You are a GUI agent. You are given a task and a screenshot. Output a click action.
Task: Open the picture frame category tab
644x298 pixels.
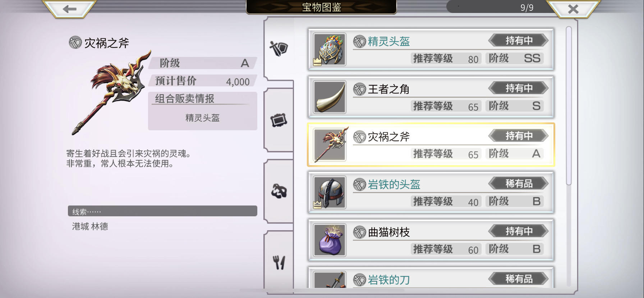tap(279, 120)
